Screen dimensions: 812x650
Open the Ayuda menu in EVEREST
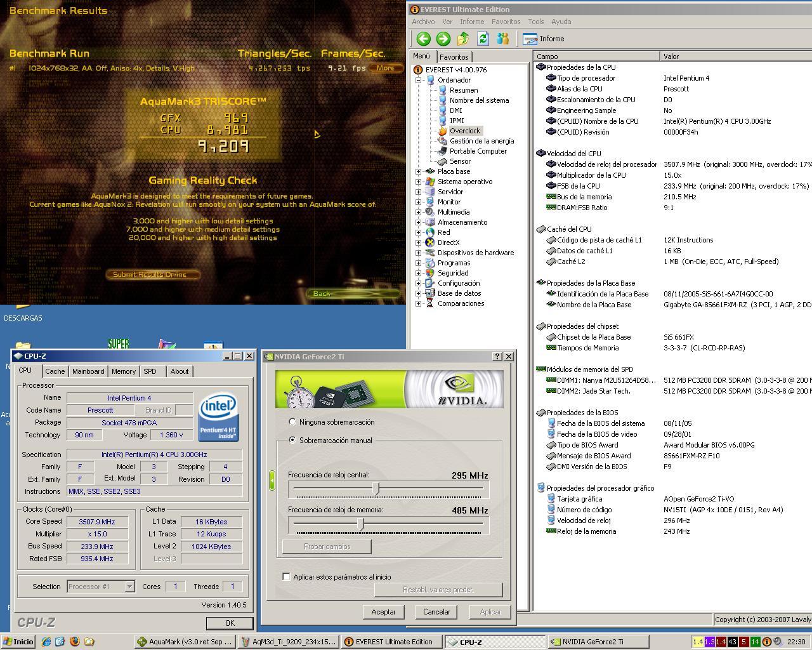click(x=561, y=22)
